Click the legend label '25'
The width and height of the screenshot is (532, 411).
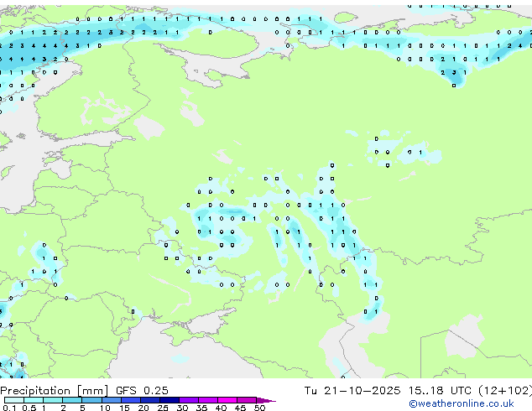tap(163, 408)
